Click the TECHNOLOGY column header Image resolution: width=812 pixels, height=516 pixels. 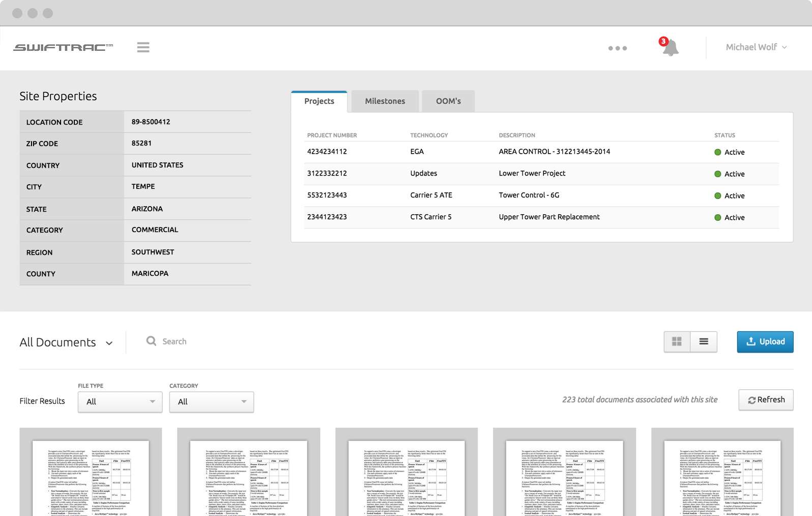click(x=429, y=135)
